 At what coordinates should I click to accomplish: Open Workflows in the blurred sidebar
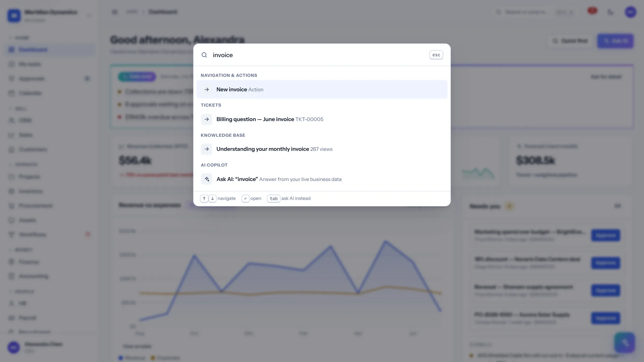50,235
